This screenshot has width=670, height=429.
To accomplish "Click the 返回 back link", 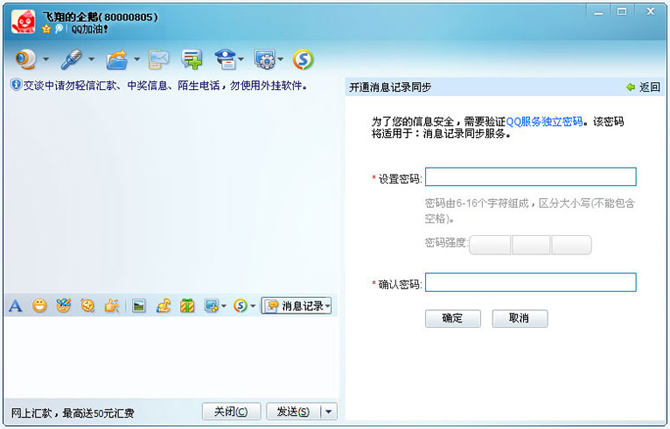I will click(643, 87).
